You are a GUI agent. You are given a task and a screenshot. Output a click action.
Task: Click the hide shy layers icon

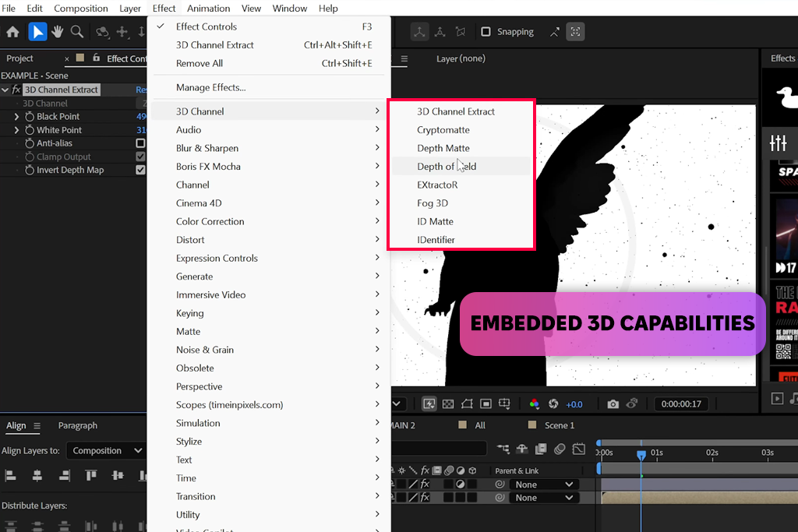[x=521, y=449]
